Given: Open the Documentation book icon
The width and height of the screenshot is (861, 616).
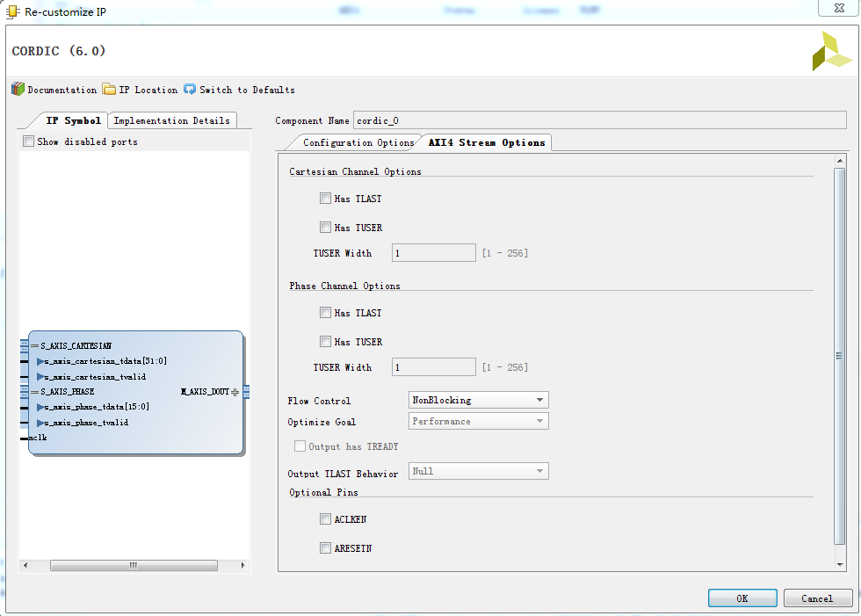Looking at the screenshot, I should [18, 89].
